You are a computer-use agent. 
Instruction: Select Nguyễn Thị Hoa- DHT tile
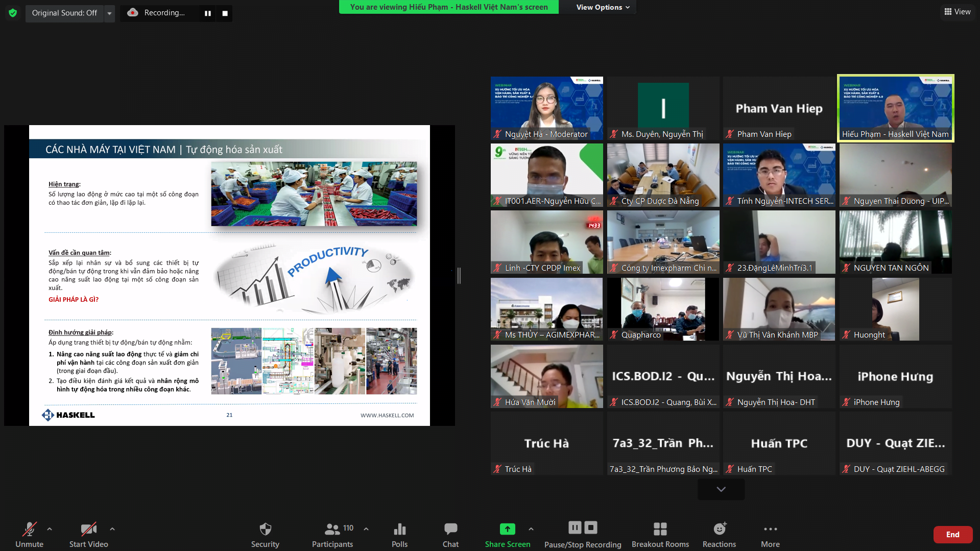click(x=779, y=376)
